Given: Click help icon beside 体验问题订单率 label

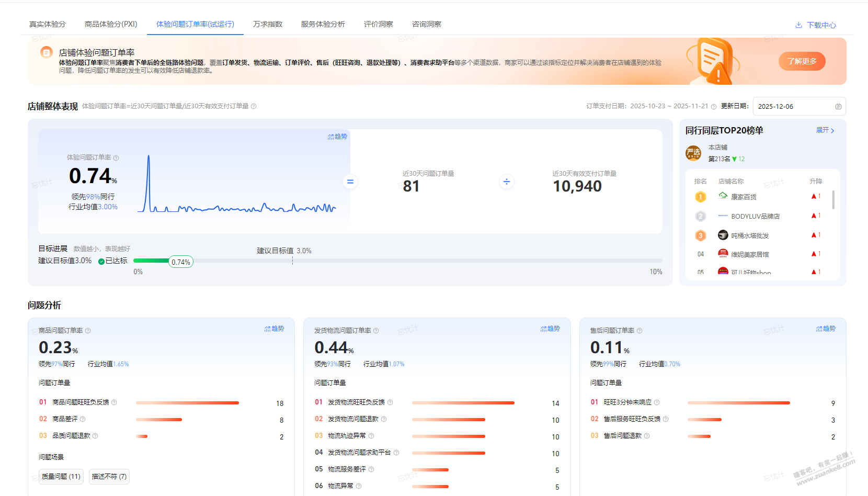Looking at the screenshot, I should (116, 158).
